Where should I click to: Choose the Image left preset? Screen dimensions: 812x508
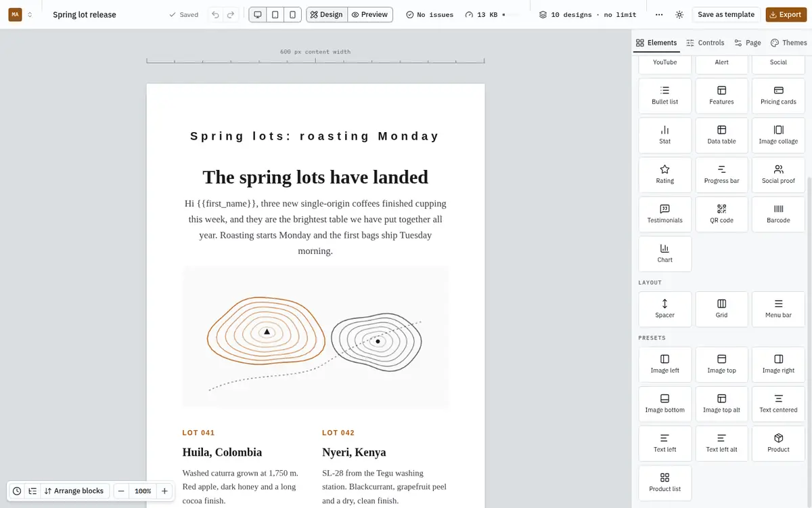click(x=665, y=364)
